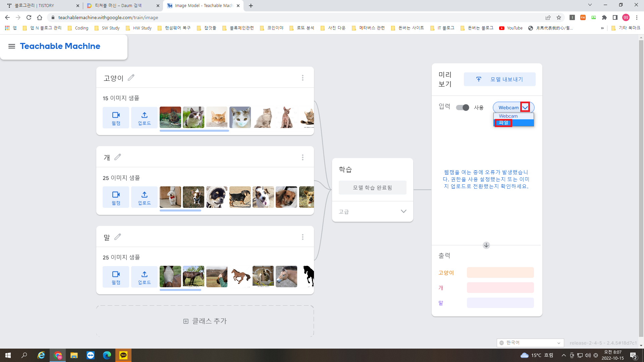644x362 pixels.
Task: Click the 웹캠 button in 고양이 class
Action: pos(116,118)
